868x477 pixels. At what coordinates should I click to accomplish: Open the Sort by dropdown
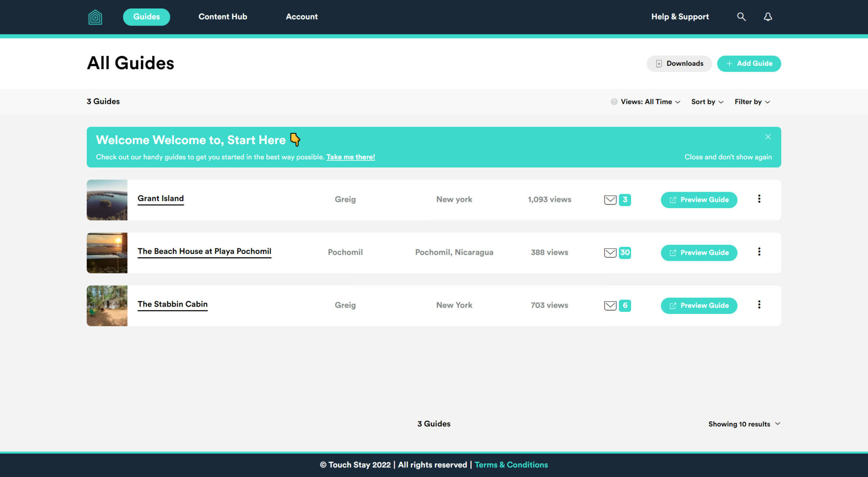[707, 102]
